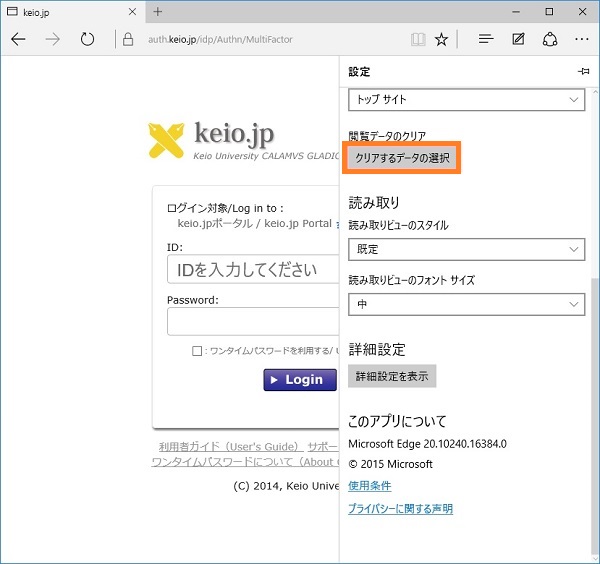Add page to favorites star
Image resolution: width=600 pixels, height=564 pixels.
click(441, 40)
